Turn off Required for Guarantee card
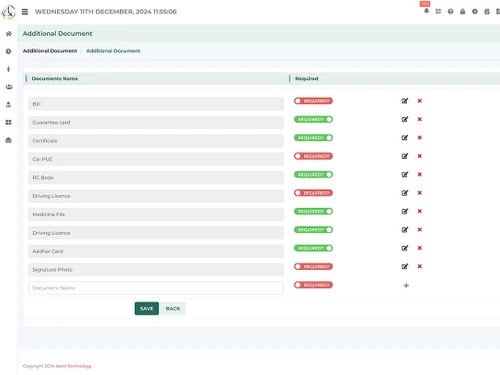The image size is (500, 375). point(313,119)
